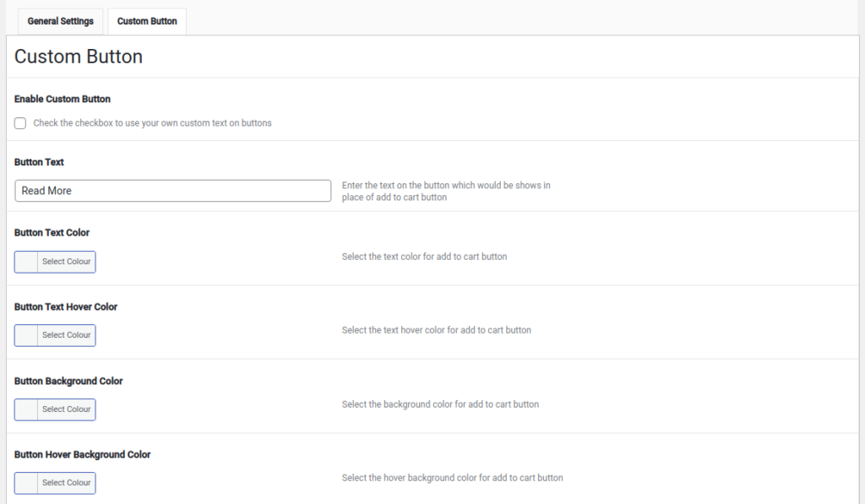Switch to the General Settings tab
Image resolution: width=865 pixels, height=504 pixels.
tap(60, 21)
